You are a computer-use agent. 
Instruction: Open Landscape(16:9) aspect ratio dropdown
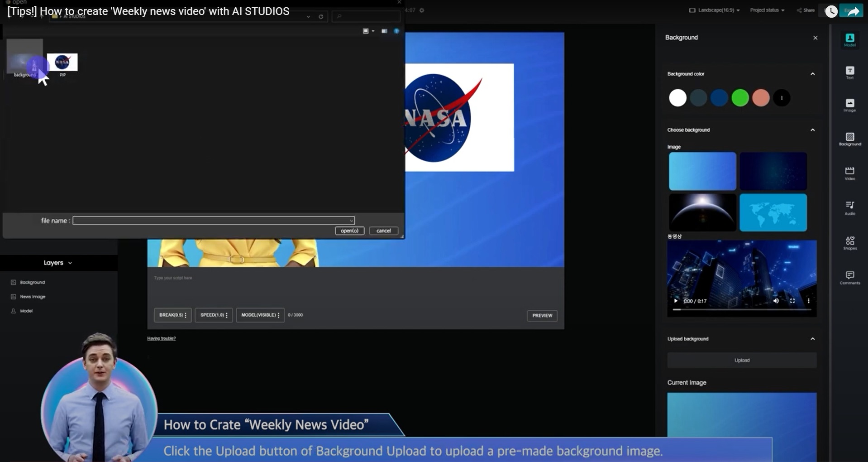714,10
